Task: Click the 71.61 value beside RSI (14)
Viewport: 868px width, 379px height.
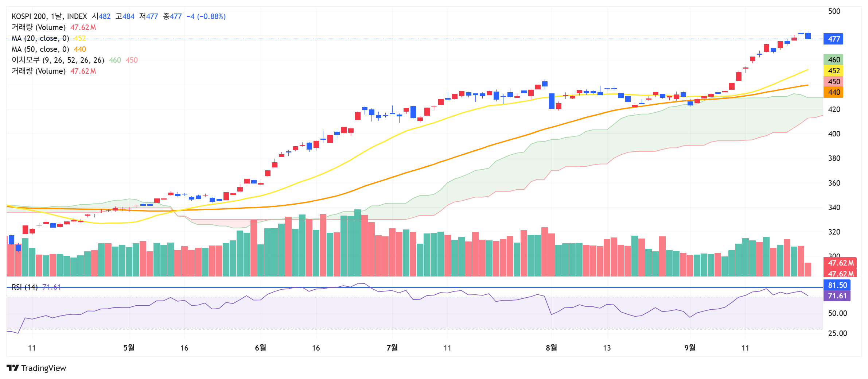Action: (52, 287)
